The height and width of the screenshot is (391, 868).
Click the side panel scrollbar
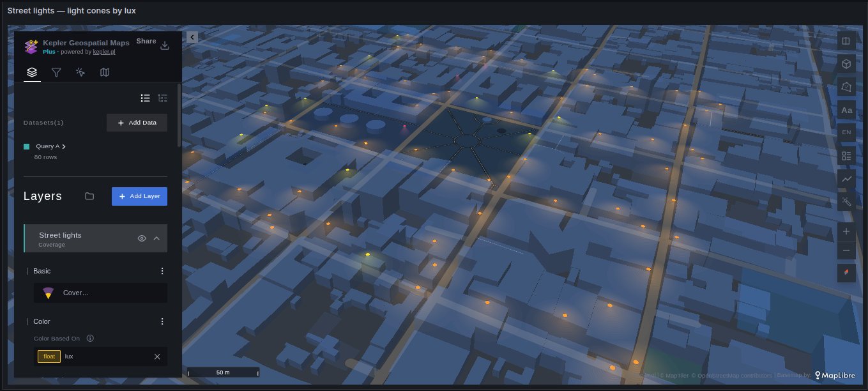point(179,115)
